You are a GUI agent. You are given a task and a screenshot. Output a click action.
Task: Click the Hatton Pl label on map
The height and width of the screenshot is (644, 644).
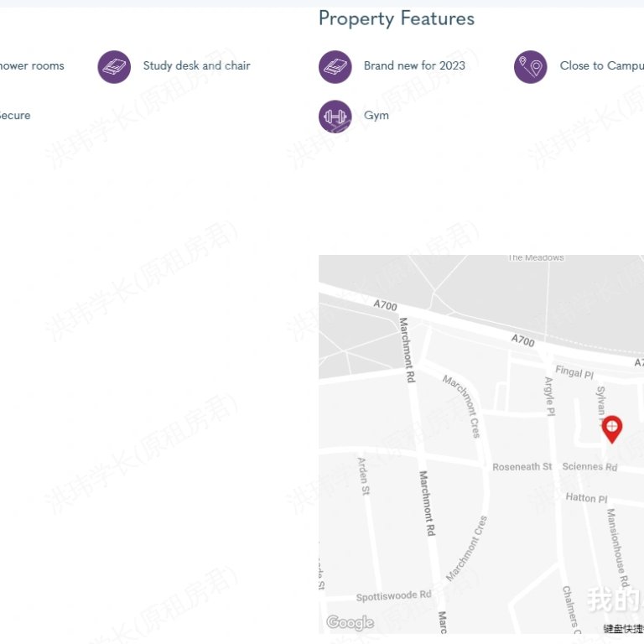(586, 498)
